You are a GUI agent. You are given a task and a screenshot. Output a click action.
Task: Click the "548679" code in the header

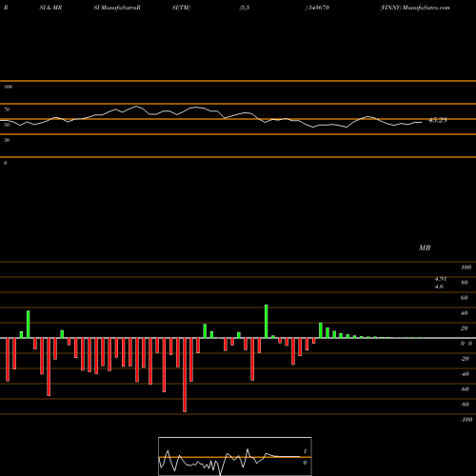(x=319, y=8)
